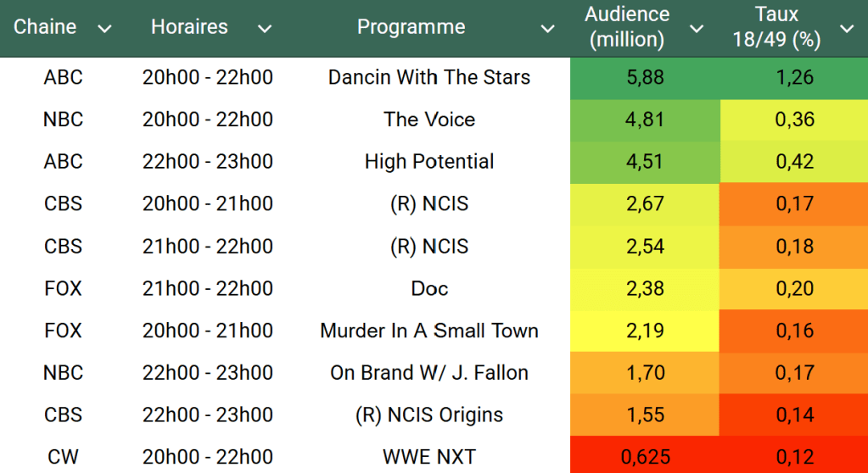Select the Doc programme cell
This screenshot has width=868, height=473.
click(428, 288)
